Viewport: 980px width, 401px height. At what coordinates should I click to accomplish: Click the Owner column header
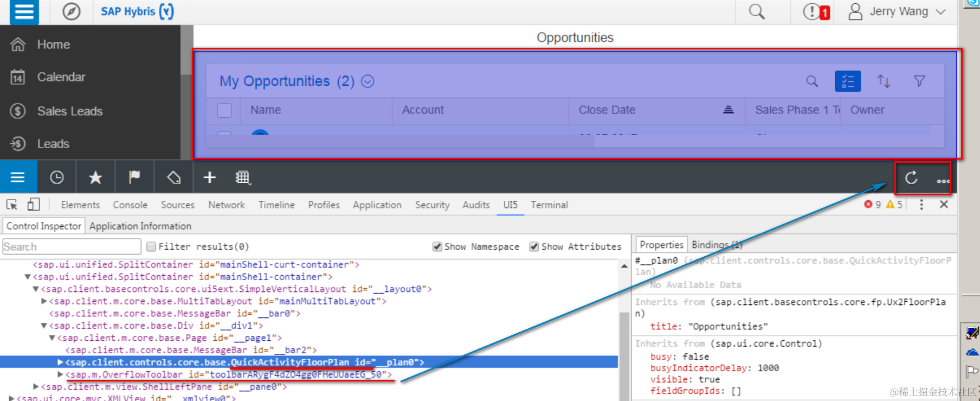[x=867, y=110]
